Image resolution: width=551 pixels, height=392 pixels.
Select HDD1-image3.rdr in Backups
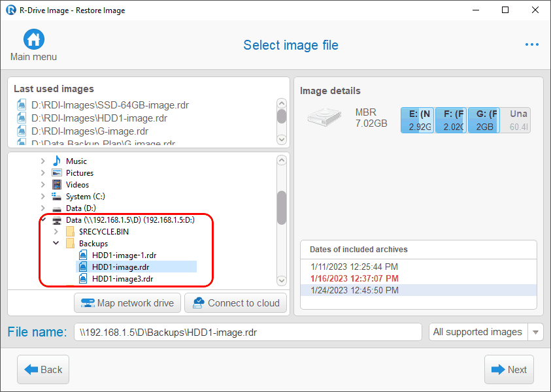click(123, 279)
